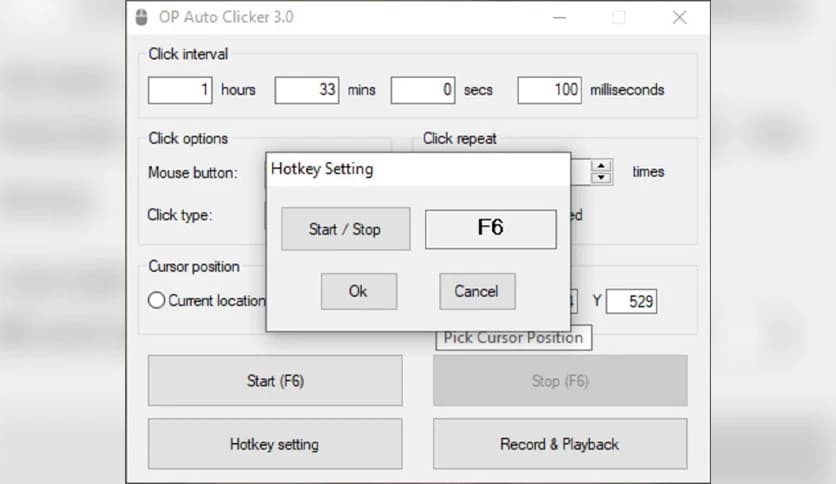Screen dimensions: 836x484
Task: Click the F6 hotkey display box
Action: click(490, 228)
